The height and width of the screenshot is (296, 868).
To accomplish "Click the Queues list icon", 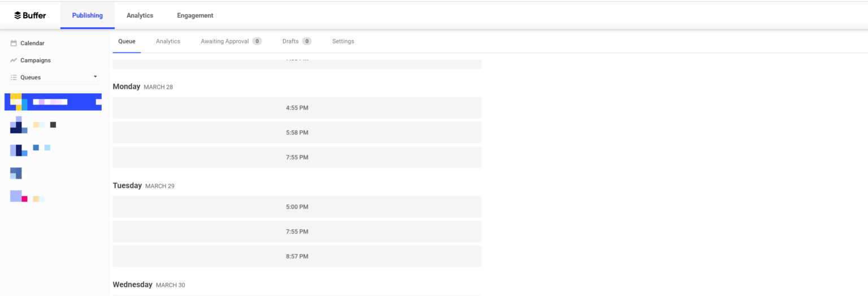I will 14,77.
